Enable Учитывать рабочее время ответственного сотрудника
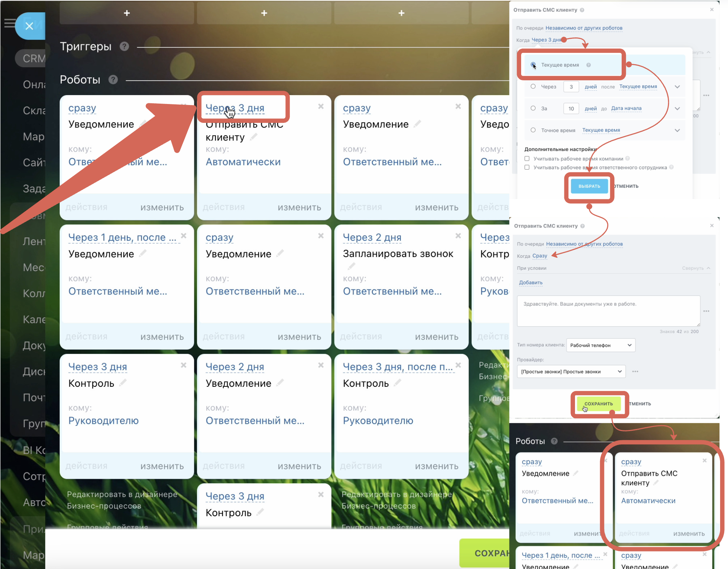Screen dimensions: 728x569 coord(527,167)
